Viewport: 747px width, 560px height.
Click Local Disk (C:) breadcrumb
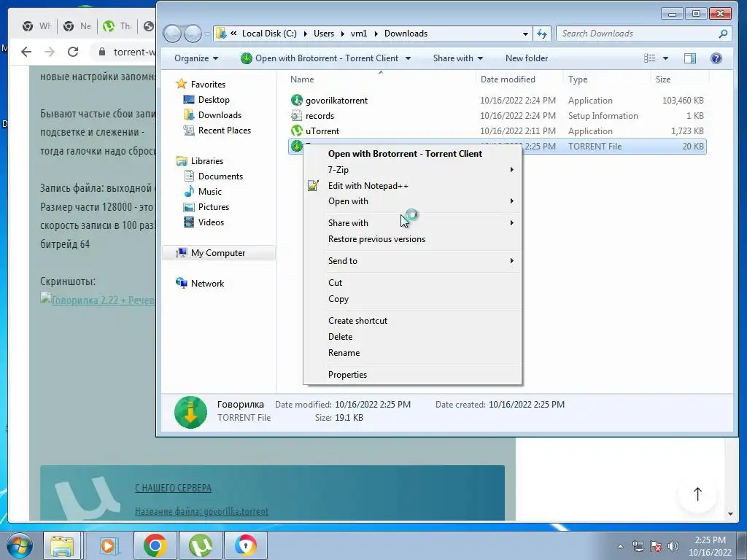click(269, 34)
